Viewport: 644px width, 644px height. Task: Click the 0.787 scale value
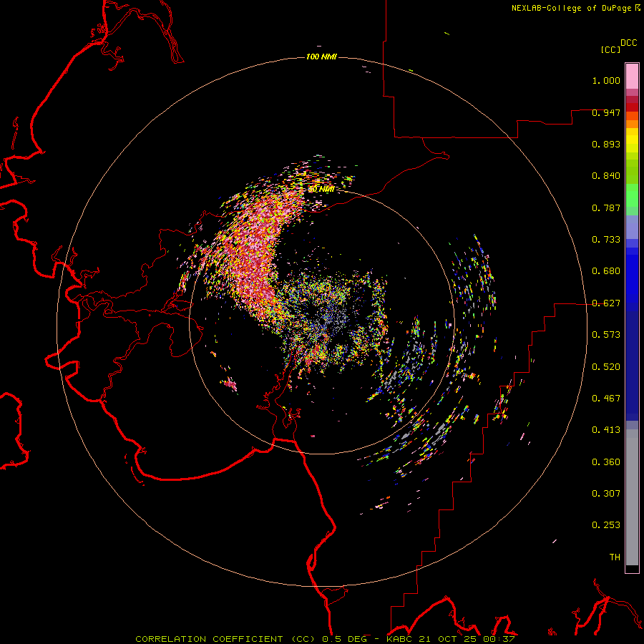(x=606, y=208)
